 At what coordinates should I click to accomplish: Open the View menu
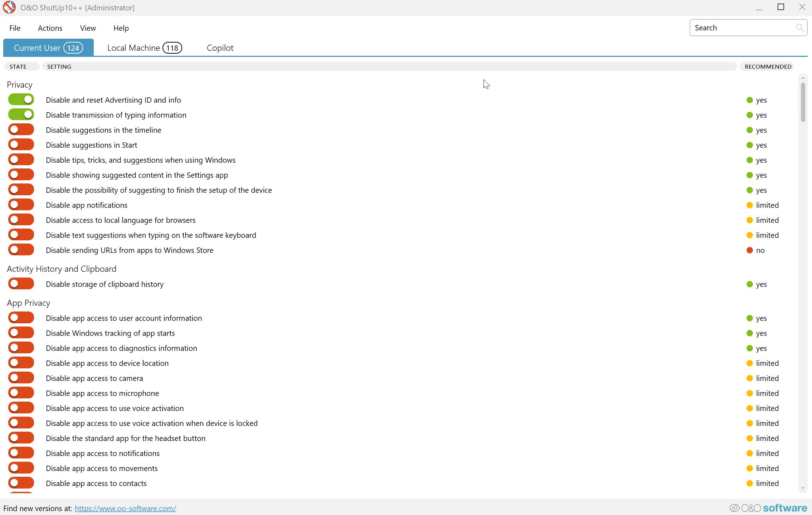pos(88,28)
